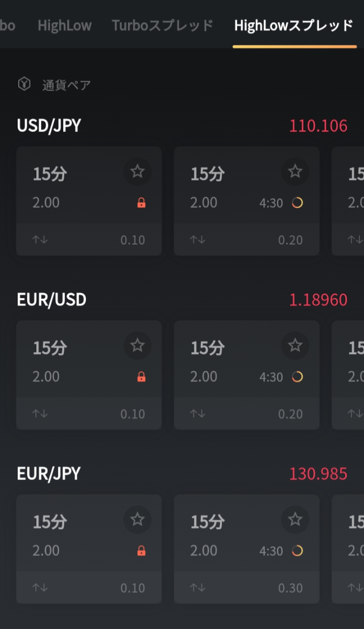Click the lock icon on USD/JPY card
Screen dimensions: 364x629
[x=141, y=203]
